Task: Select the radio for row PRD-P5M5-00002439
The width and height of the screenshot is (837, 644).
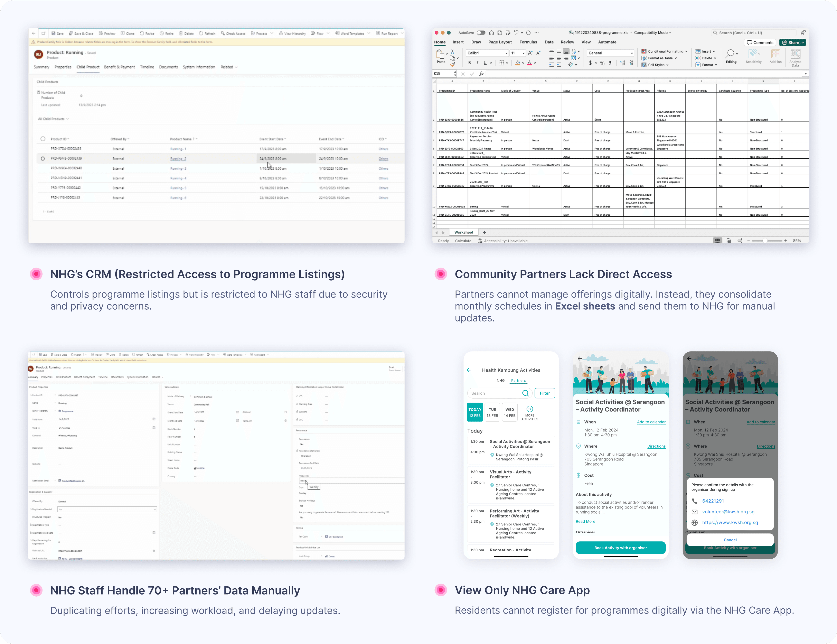Action: (x=43, y=158)
